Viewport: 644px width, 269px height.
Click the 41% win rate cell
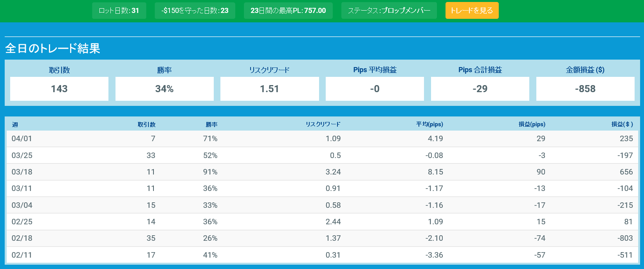click(x=210, y=255)
